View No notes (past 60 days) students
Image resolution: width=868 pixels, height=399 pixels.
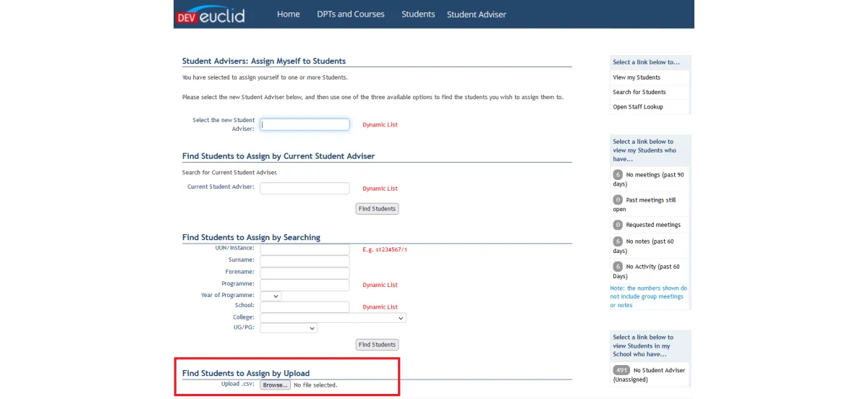pyautogui.click(x=643, y=245)
